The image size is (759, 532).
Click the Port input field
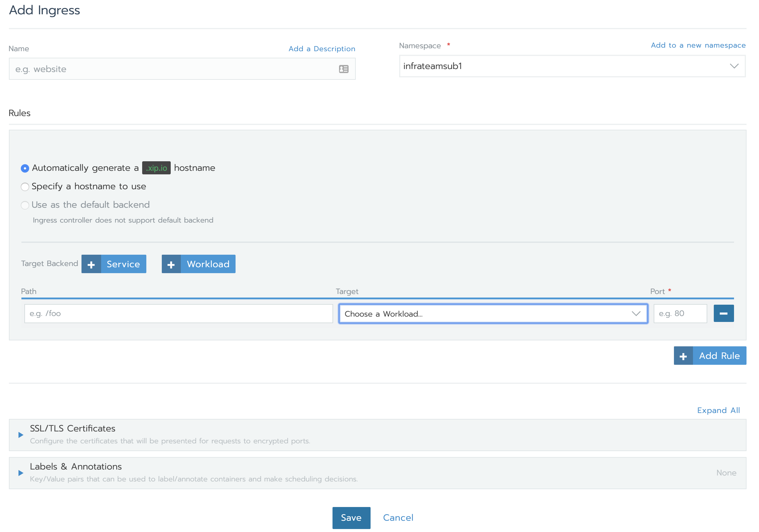(x=680, y=313)
